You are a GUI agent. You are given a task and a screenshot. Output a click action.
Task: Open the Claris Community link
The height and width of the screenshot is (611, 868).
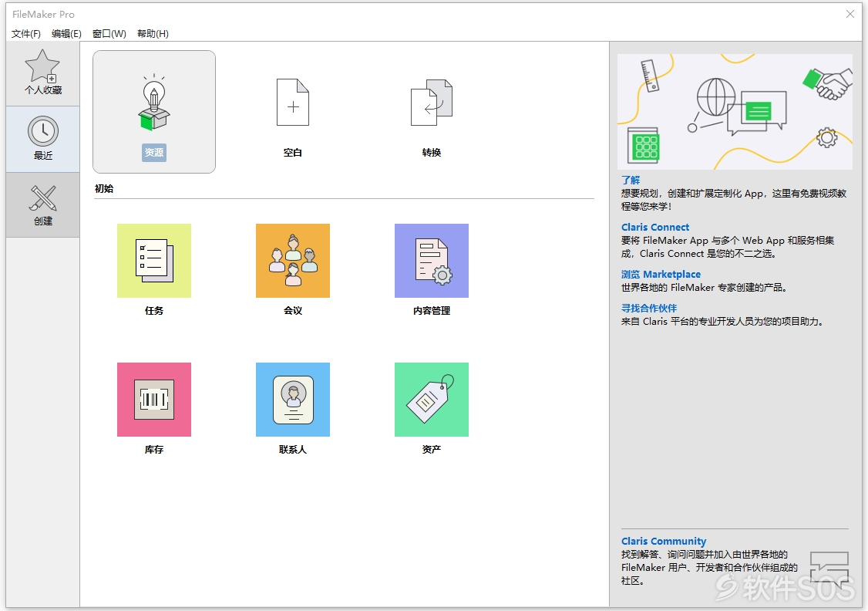pyautogui.click(x=664, y=542)
